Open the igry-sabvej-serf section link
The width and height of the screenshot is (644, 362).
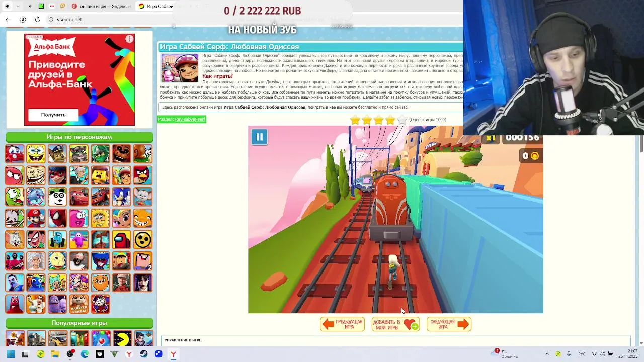click(190, 119)
